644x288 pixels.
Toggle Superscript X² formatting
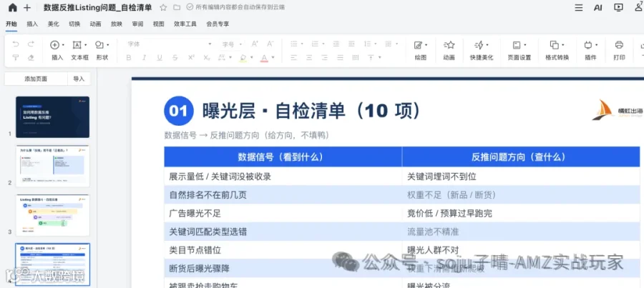(191, 57)
